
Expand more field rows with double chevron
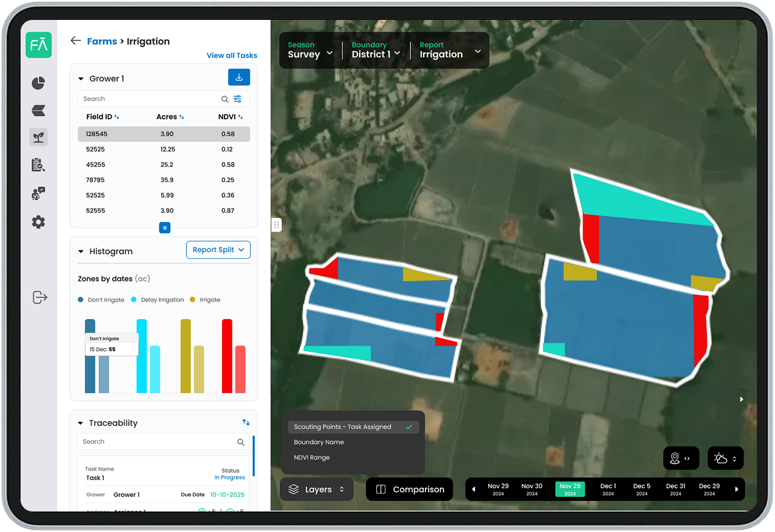[x=165, y=227]
